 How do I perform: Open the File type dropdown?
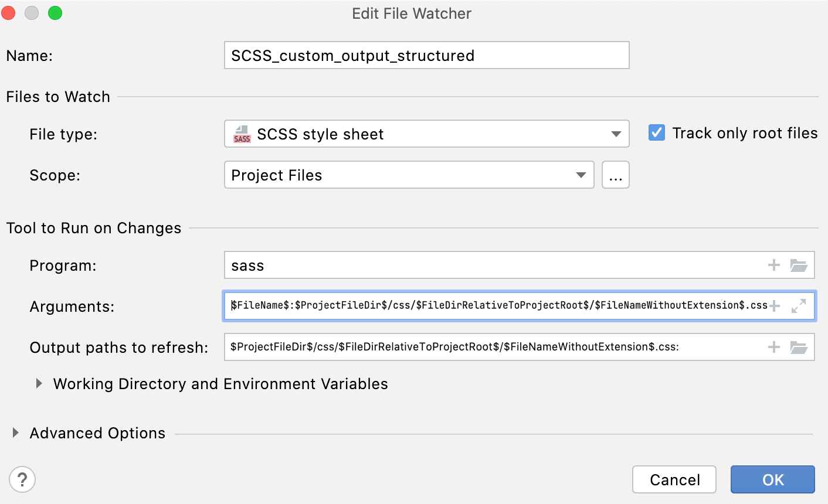[x=616, y=134]
